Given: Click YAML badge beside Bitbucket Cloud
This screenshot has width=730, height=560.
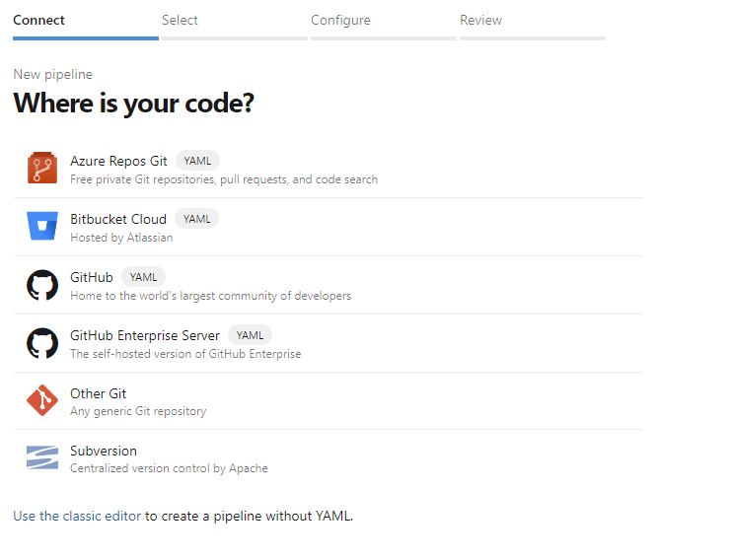Looking at the screenshot, I should 196,219.
